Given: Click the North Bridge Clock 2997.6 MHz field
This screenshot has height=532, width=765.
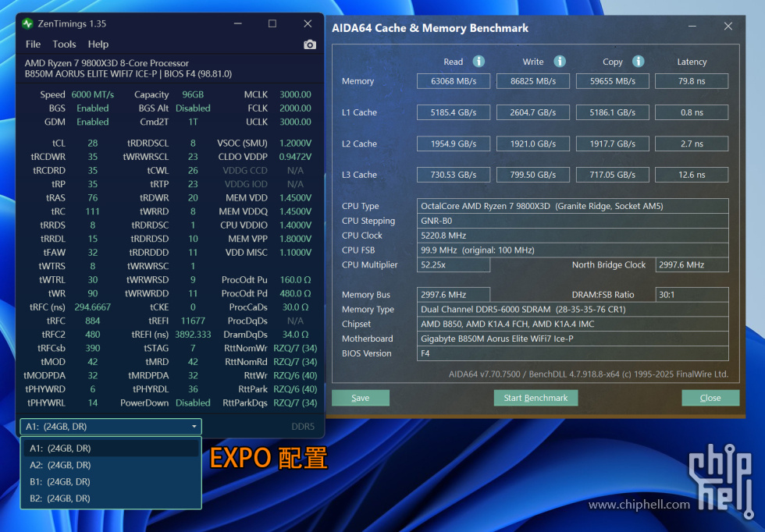Looking at the screenshot, I should 692,264.
